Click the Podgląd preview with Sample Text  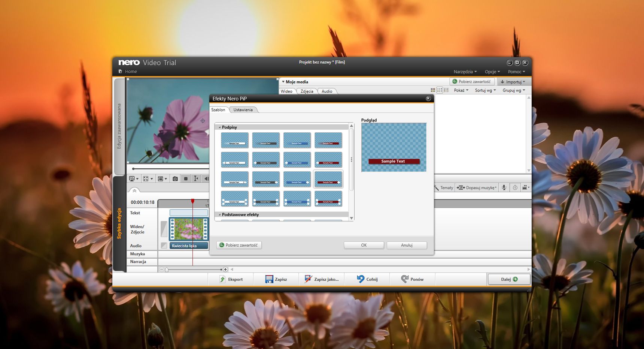[x=394, y=147]
